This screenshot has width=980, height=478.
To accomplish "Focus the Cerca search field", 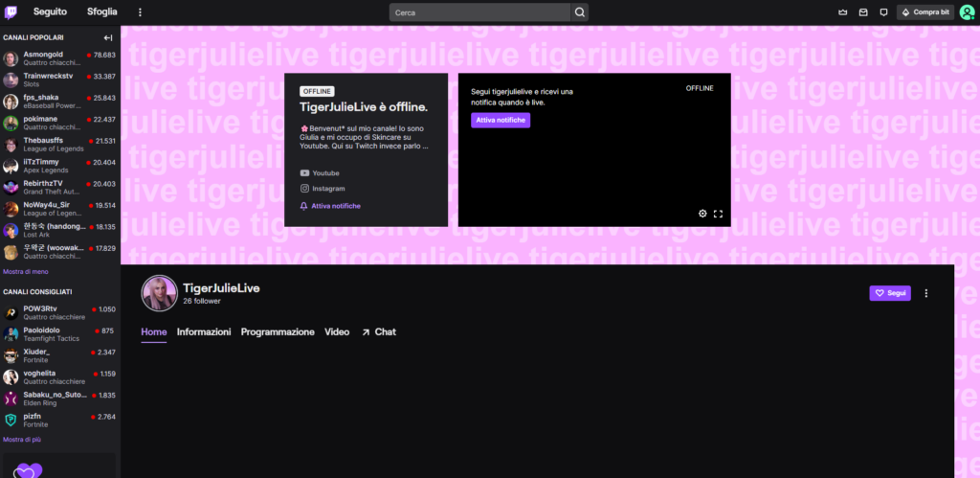I will pos(480,12).
